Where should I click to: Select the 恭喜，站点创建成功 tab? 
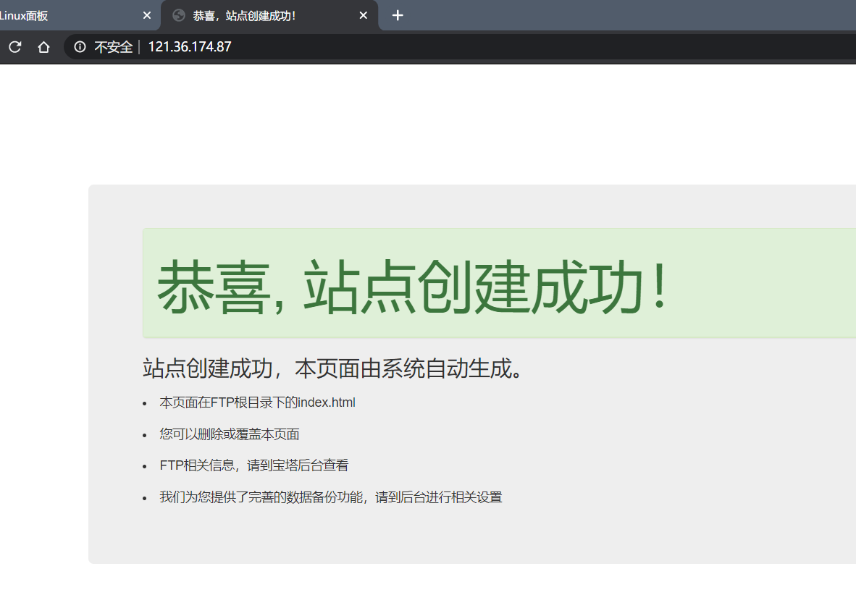pyautogui.click(x=269, y=15)
